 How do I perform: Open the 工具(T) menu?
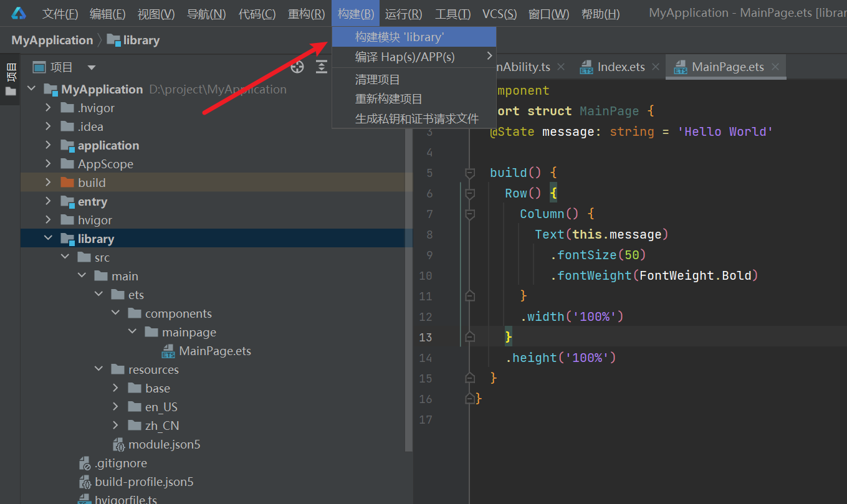coord(452,14)
